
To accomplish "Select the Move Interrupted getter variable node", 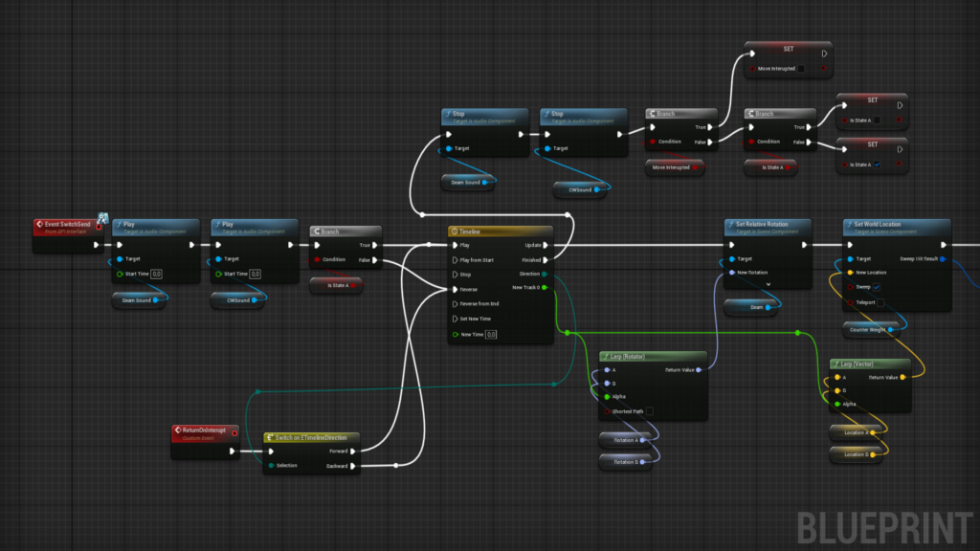I will [675, 167].
